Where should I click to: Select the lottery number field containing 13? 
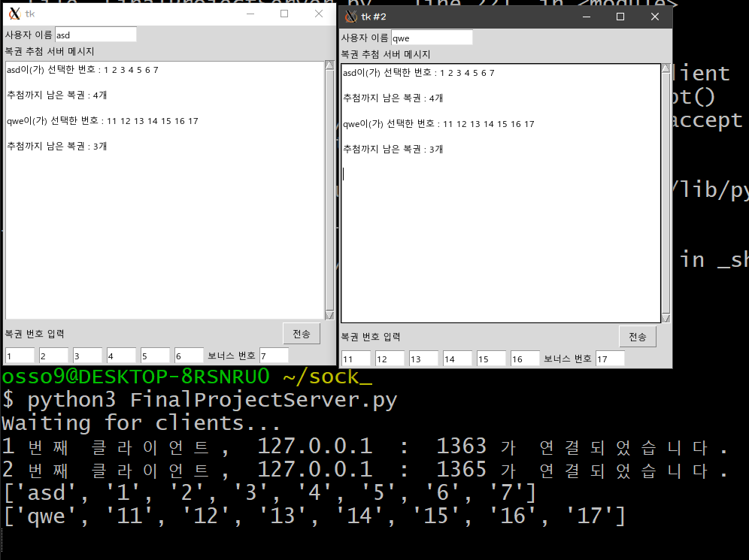[x=424, y=359]
